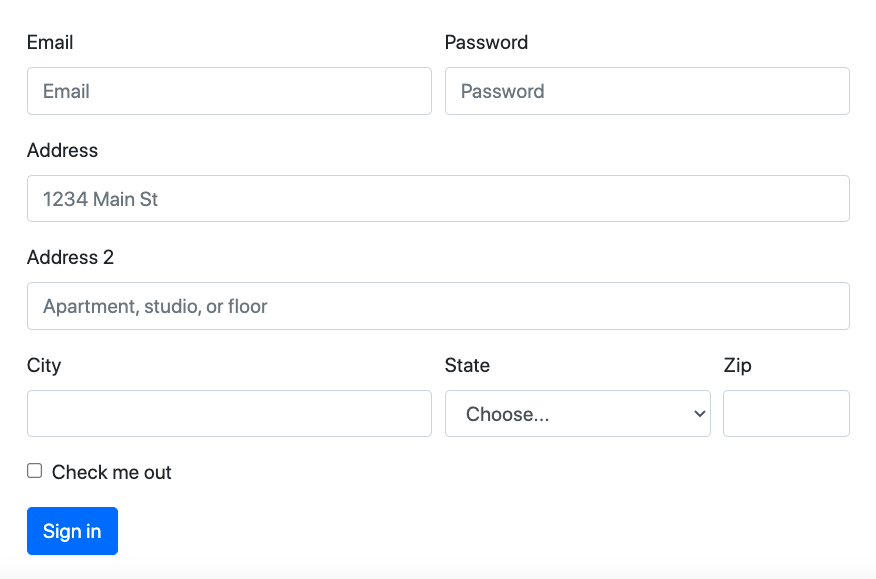This screenshot has height=579, width=876.
Task: Click the Check me out label text
Action: 113,472
